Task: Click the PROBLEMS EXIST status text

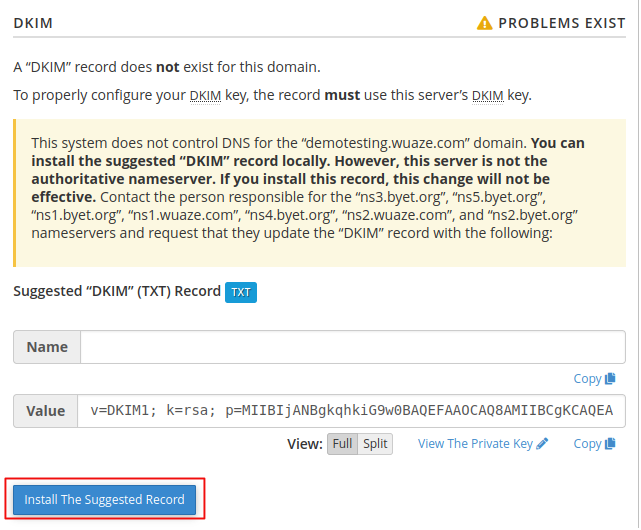Action: 562,23
